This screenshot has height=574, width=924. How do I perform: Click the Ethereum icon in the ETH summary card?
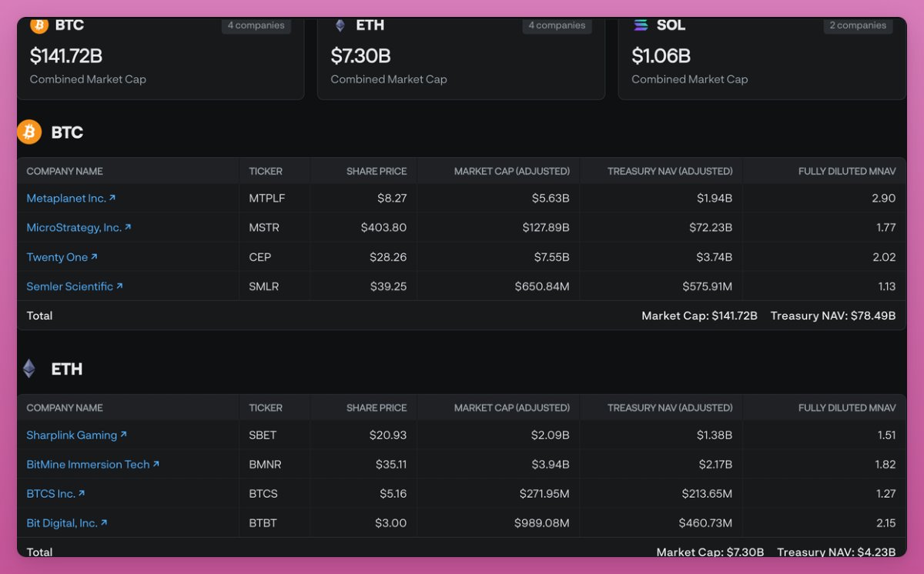pyautogui.click(x=340, y=25)
